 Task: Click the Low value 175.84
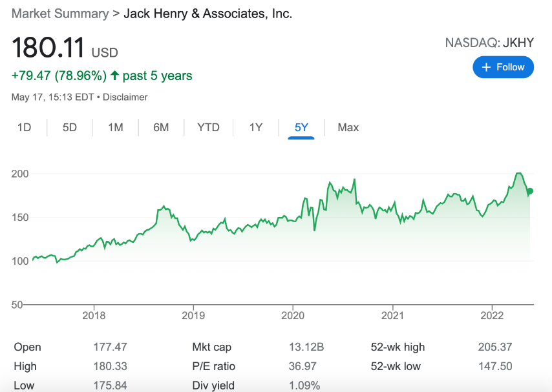click(x=110, y=386)
